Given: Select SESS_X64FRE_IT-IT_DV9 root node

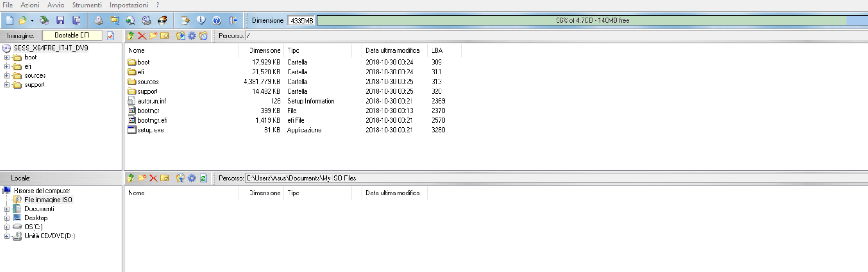Looking at the screenshot, I should pyautogui.click(x=50, y=48).
